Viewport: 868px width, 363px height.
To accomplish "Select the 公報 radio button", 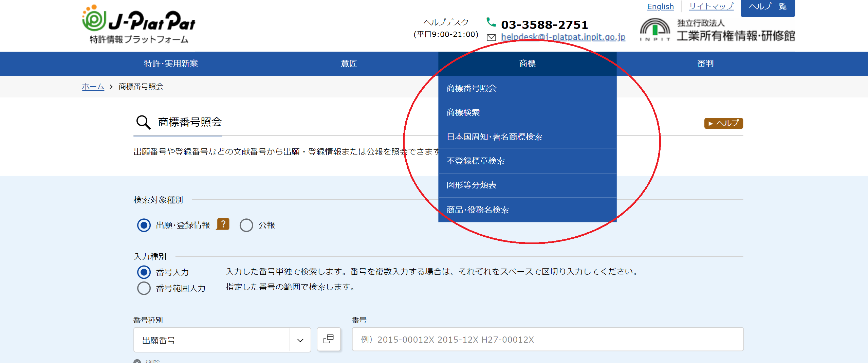I will 246,225.
